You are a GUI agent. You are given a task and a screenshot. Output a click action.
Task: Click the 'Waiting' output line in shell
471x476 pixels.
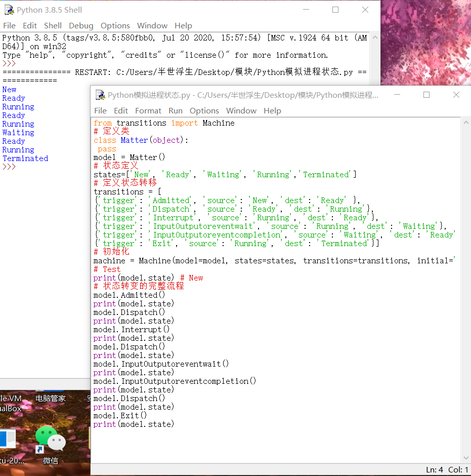point(18,133)
